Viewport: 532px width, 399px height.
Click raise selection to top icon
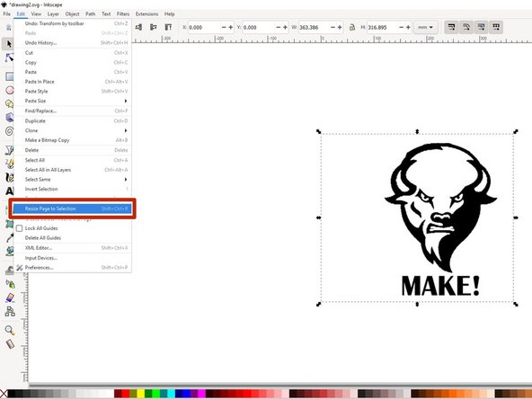click(168, 27)
